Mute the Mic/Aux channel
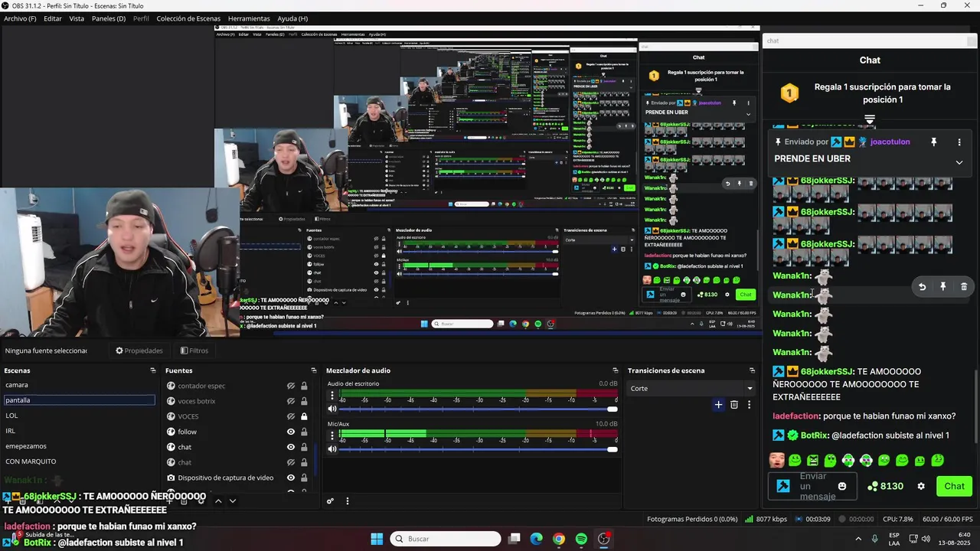Viewport: 980px width, 551px height. pyautogui.click(x=332, y=449)
